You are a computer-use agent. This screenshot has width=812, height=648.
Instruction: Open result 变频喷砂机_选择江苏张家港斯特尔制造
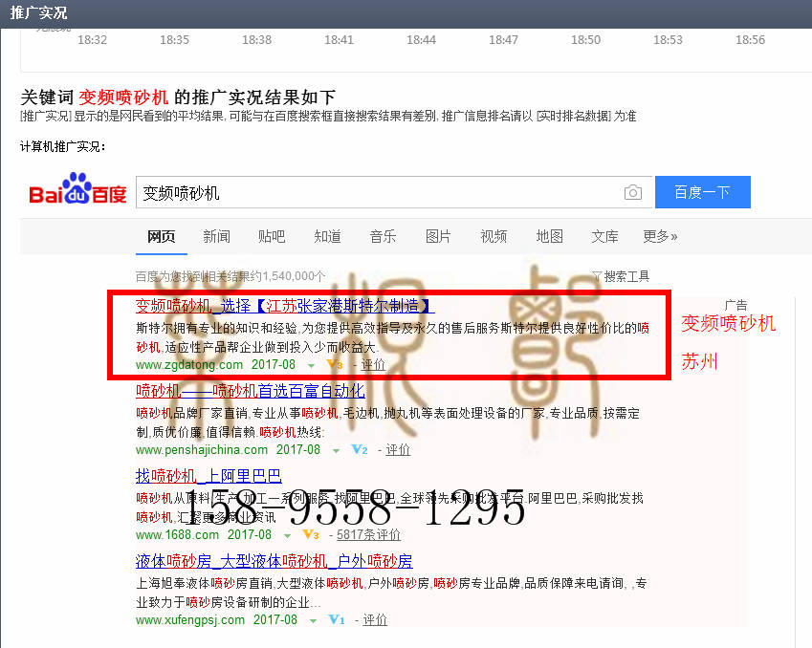coord(285,306)
